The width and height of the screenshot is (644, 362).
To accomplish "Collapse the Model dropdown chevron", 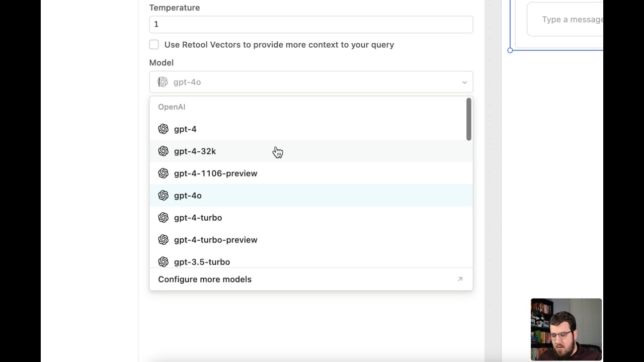I will (x=464, y=82).
